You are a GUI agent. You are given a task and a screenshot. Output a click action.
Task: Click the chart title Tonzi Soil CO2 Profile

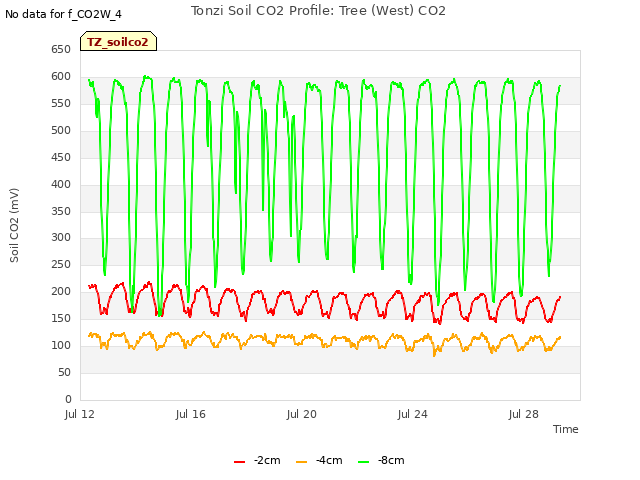tap(318, 11)
